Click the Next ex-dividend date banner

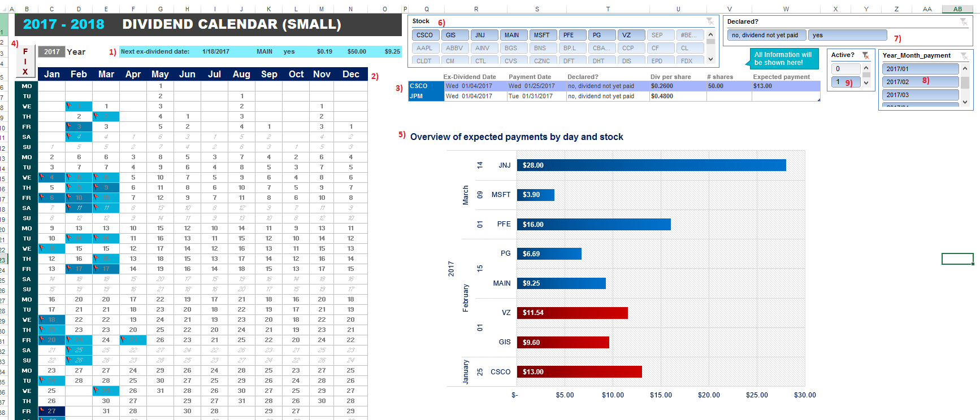[260, 51]
